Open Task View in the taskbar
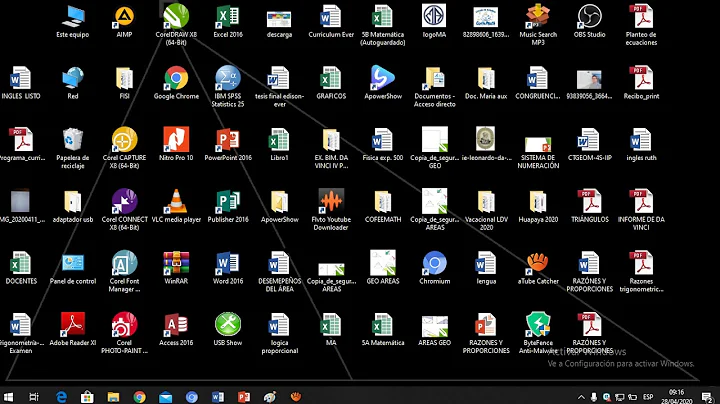Image resolution: width=720 pixels, height=404 pixels. [34, 397]
